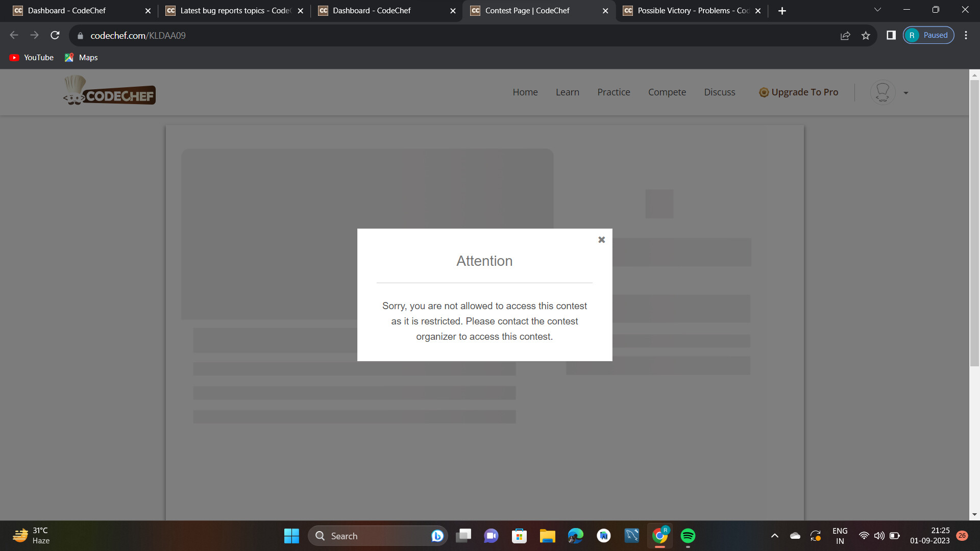Screen dimensions: 980x551
Task: Click the share page icon in address bar
Action: pos(845,35)
